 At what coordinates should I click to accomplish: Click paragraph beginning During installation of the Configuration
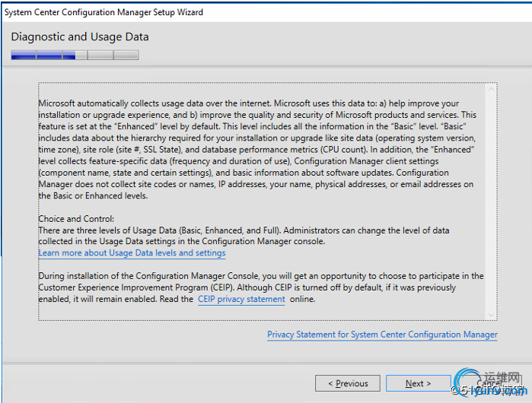click(x=261, y=287)
